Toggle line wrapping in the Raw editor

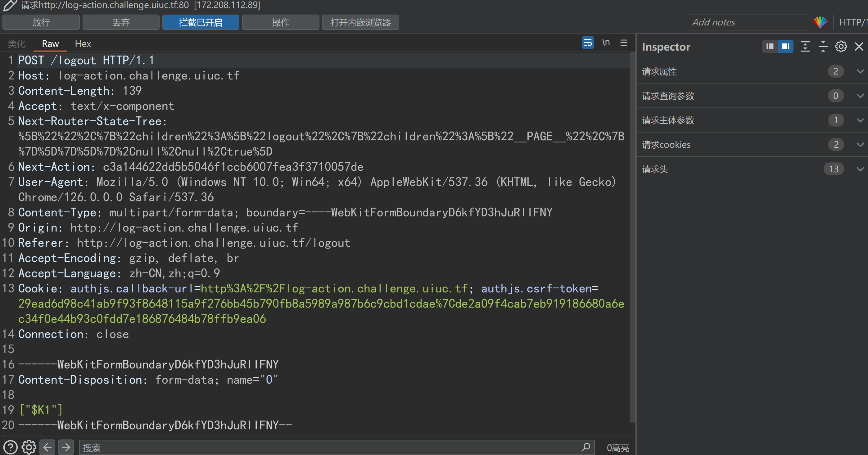(x=588, y=43)
